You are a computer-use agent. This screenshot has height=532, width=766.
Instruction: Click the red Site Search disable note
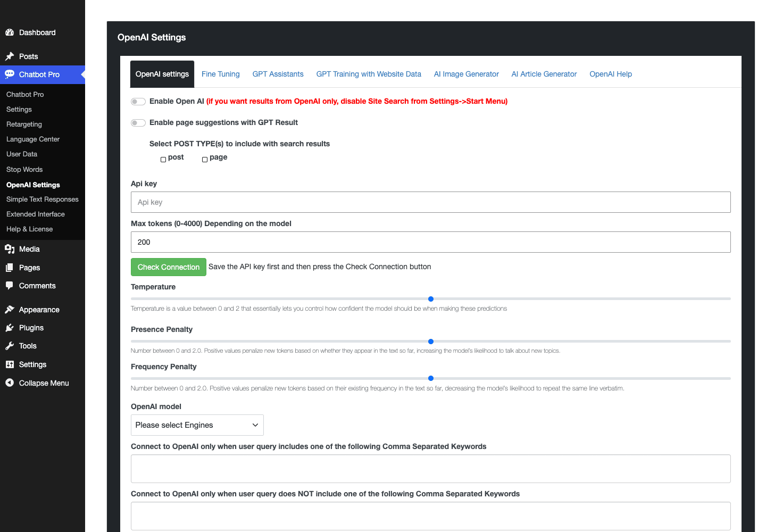tap(357, 101)
